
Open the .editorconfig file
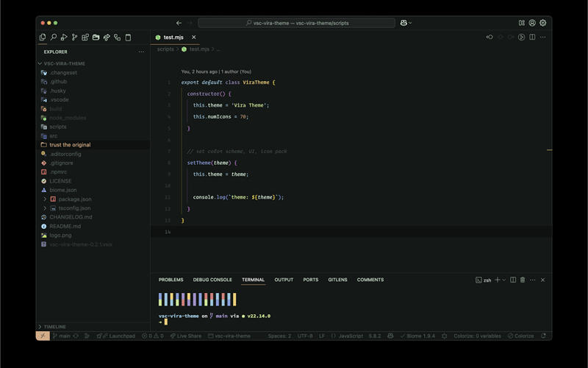point(65,154)
